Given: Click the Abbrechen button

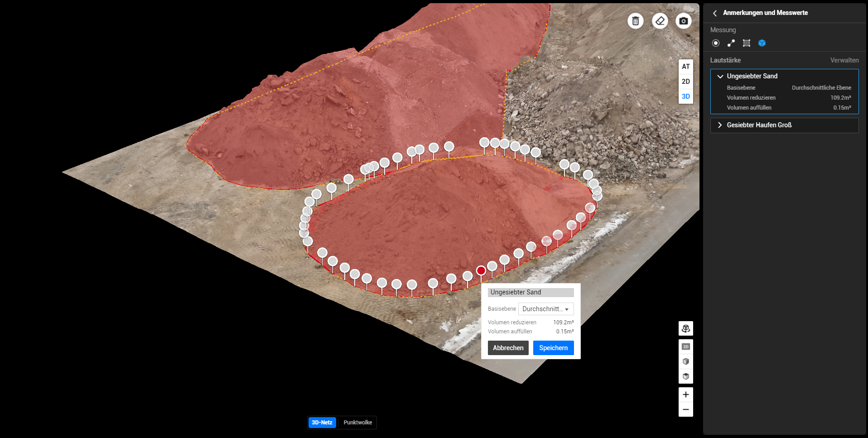Looking at the screenshot, I should coord(508,348).
